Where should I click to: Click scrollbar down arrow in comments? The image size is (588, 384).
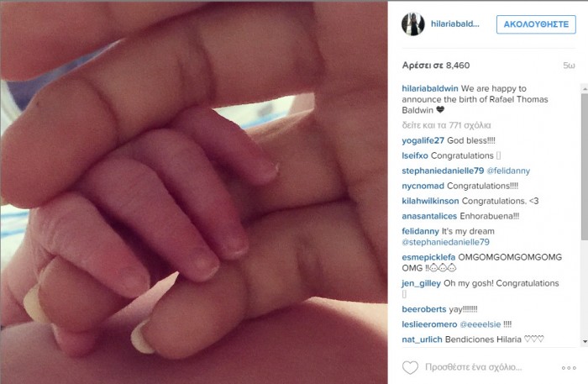[x=585, y=342]
